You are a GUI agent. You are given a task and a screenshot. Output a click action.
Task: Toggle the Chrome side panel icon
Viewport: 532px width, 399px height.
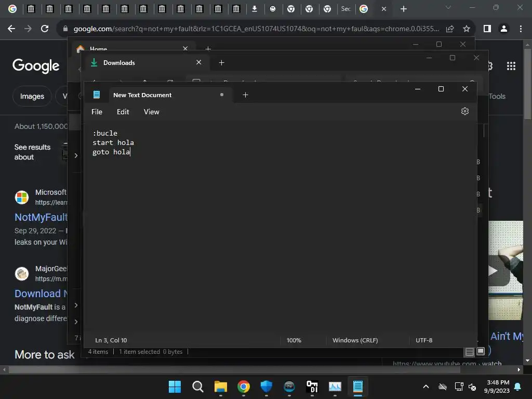point(487,29)
